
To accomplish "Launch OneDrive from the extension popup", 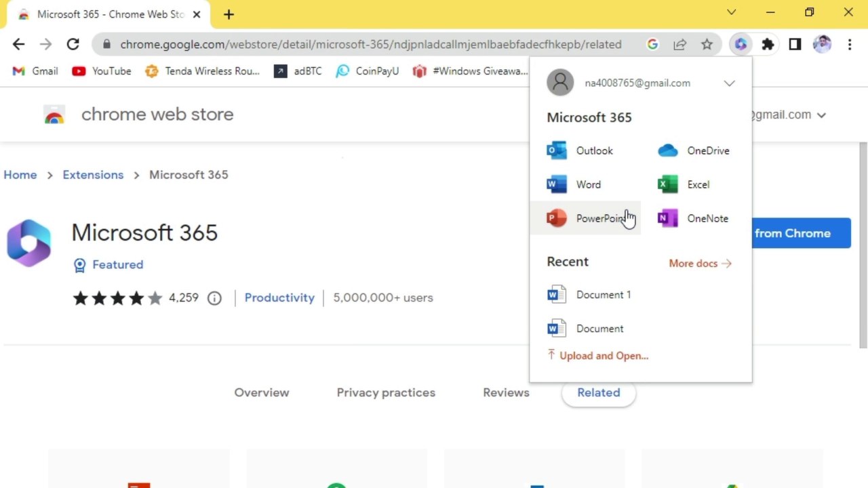I will (694, 150).
